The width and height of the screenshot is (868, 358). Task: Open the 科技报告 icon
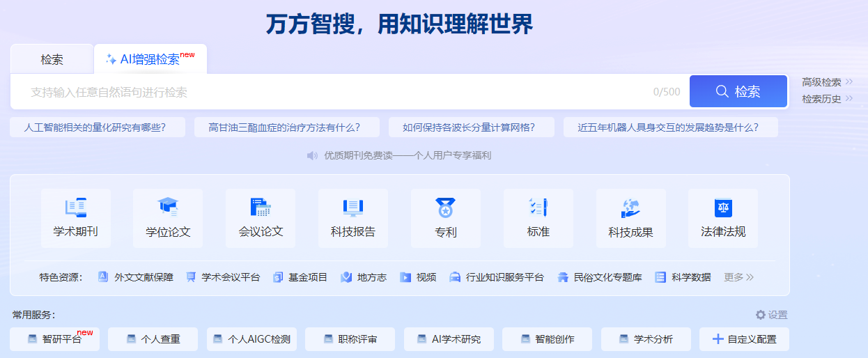tap(353, 208)
